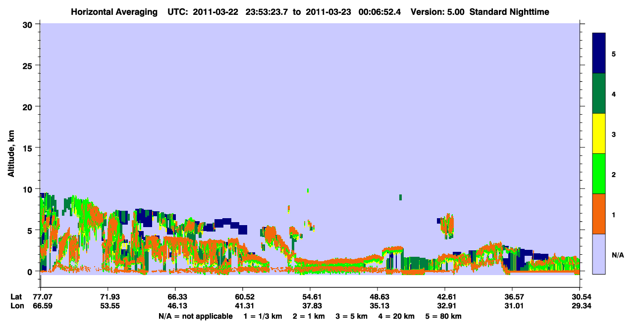Click colorbar label '3'
This screenshot has height=330, width=644.
point(614,134)
